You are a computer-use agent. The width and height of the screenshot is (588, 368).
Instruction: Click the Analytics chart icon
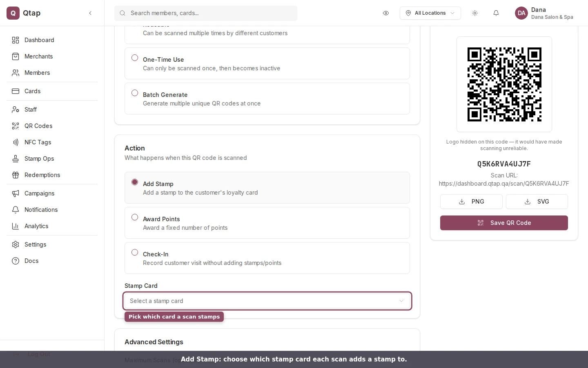point(16,226)
